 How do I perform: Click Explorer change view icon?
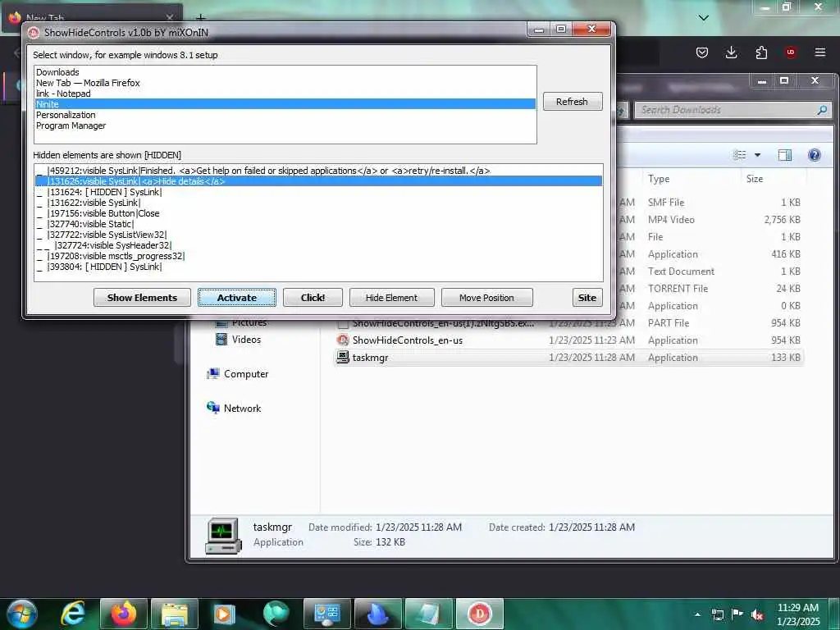pyautogui.click(x=740, y=155)
